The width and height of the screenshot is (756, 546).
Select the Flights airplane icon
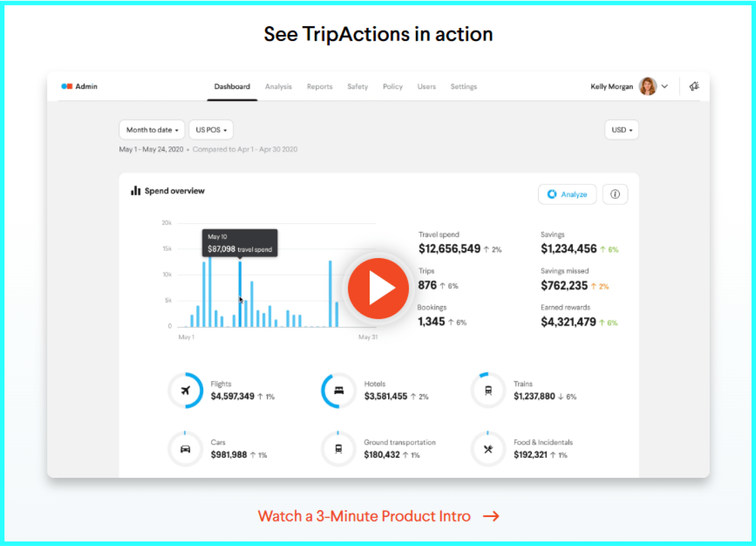[x=185, y=390]
